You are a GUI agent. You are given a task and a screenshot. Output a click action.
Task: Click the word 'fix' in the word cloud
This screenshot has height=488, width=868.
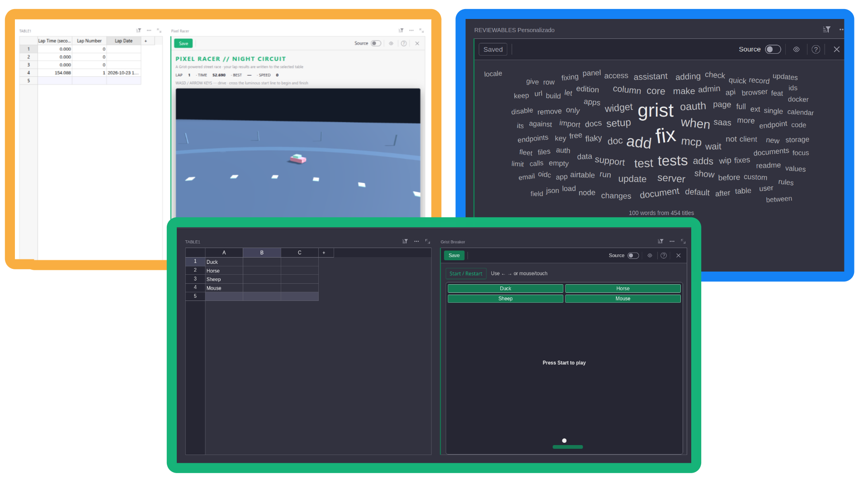[665, 136]
